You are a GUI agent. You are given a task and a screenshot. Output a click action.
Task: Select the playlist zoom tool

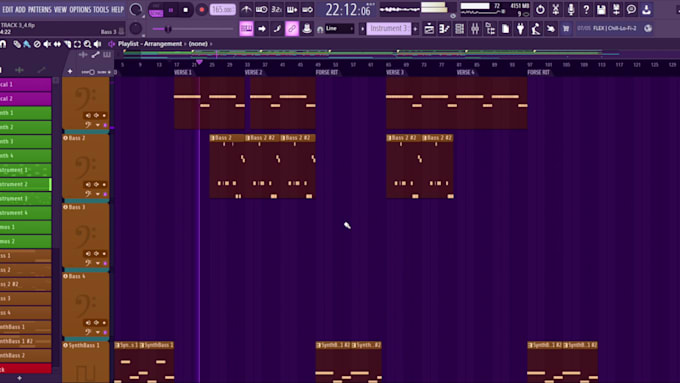[88, 44]
